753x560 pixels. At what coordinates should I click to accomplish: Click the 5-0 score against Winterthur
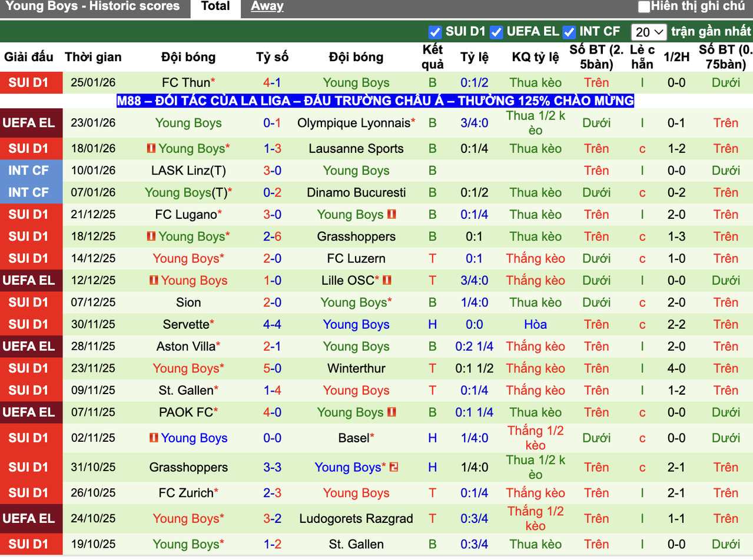click(272, 369)
